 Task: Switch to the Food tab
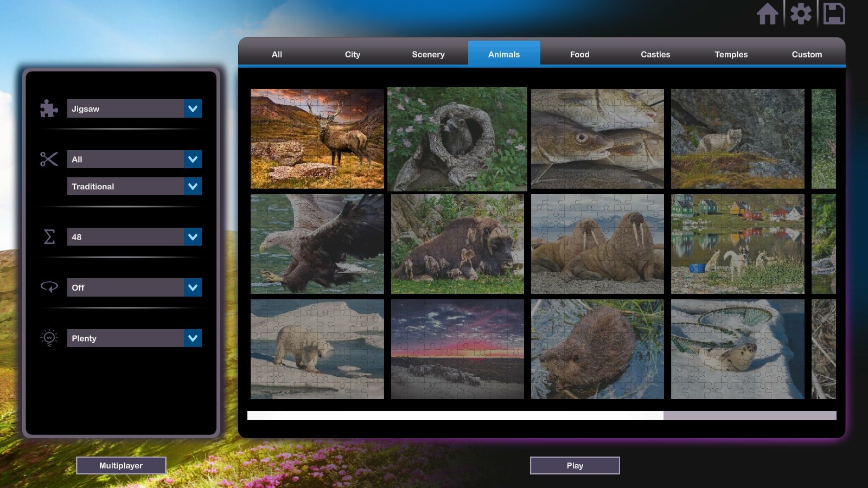[x=579, y=54]
